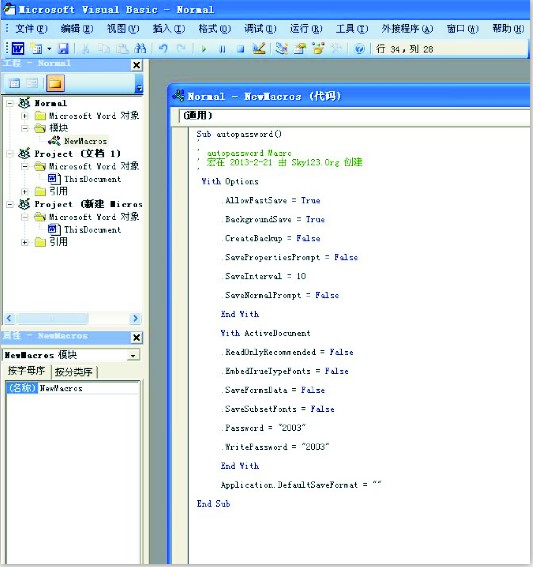This screenshot has height=567, width=533.
Task: Switch to the 按分类序 tab
Action: pos(74,371)
